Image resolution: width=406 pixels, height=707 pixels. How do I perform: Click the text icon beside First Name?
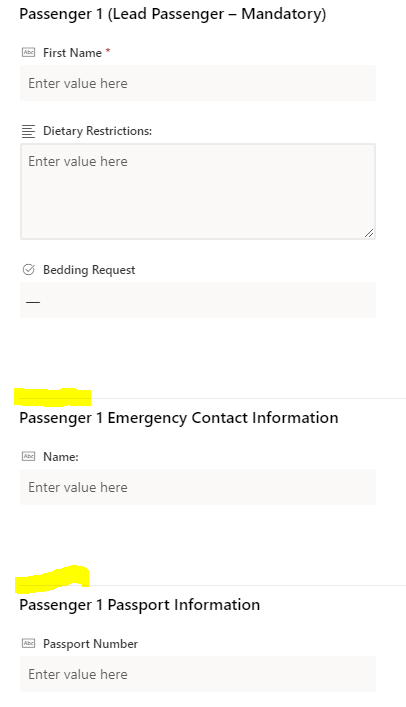pos(28,53)
